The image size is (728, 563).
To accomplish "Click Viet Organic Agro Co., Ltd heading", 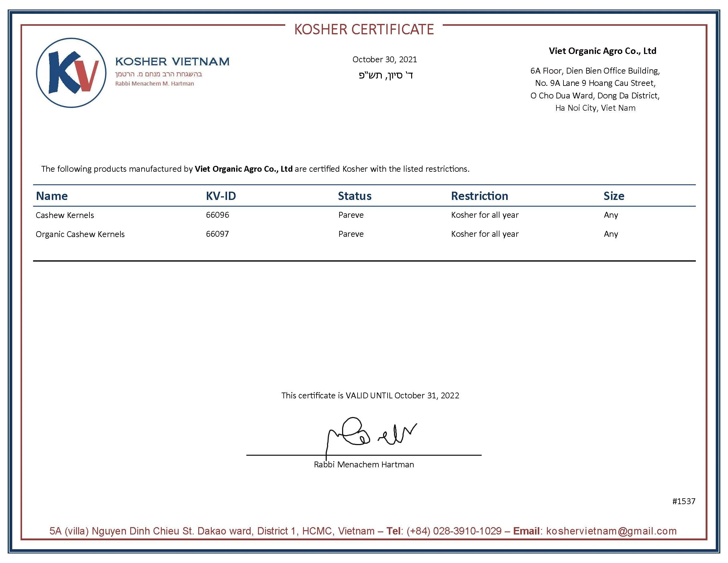I will pyautogui.click(x=602, y=51).
